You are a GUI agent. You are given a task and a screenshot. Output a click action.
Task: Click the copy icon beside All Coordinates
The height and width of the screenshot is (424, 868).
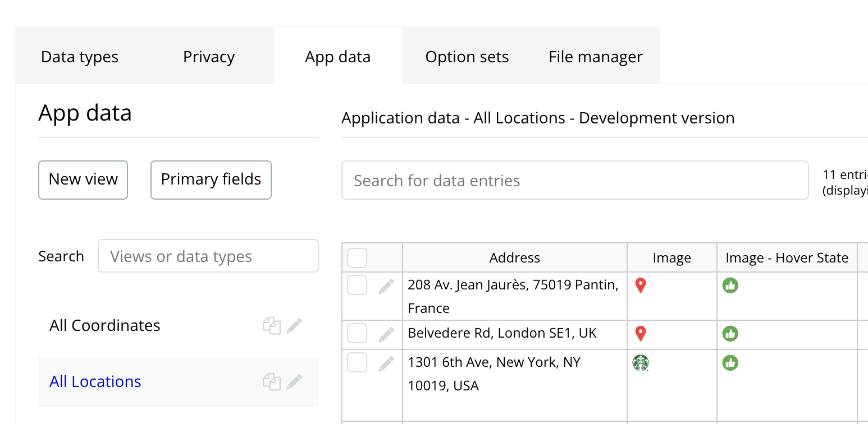272,326
